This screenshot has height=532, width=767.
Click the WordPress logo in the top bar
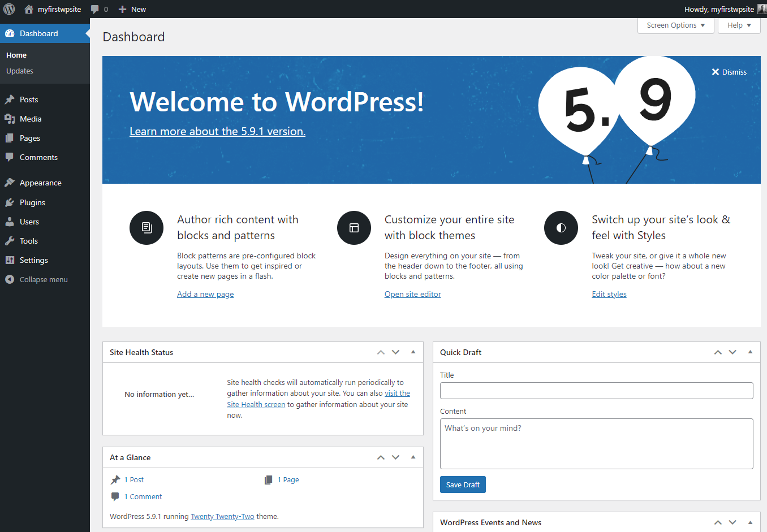click(x=8, y=8)
